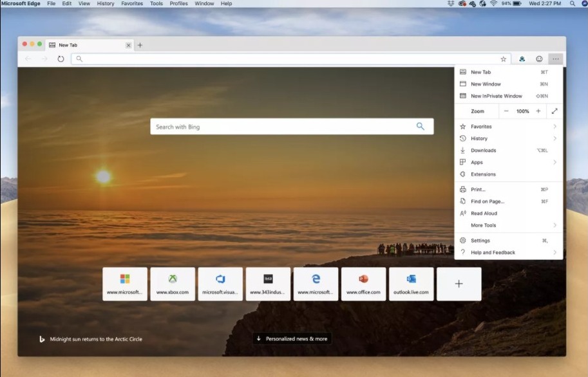The height and width of the screenshot is (377, 588).
Task: Click the Search with Bing input field
Action: coord(283,127)
